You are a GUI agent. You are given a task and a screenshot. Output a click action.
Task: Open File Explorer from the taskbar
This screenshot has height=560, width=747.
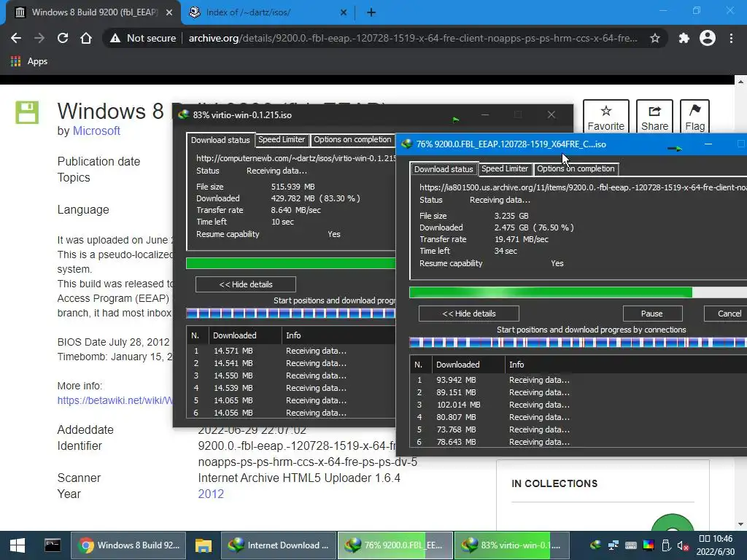pos(203,545)
